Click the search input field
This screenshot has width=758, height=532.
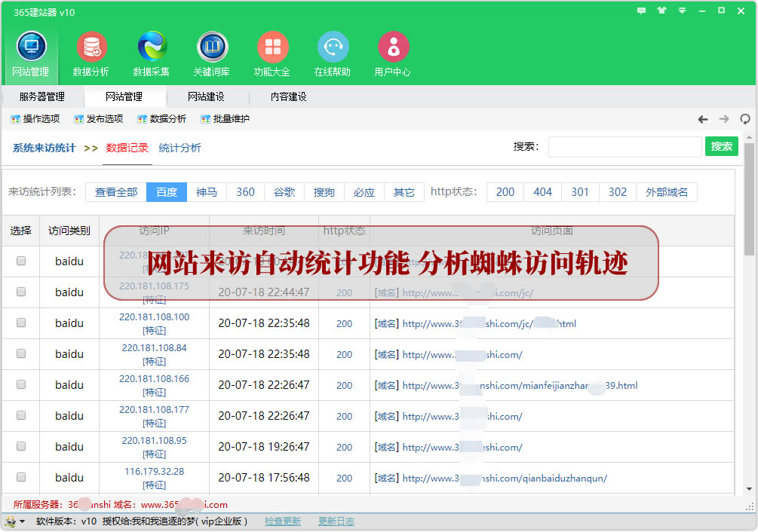coord(625,147)
